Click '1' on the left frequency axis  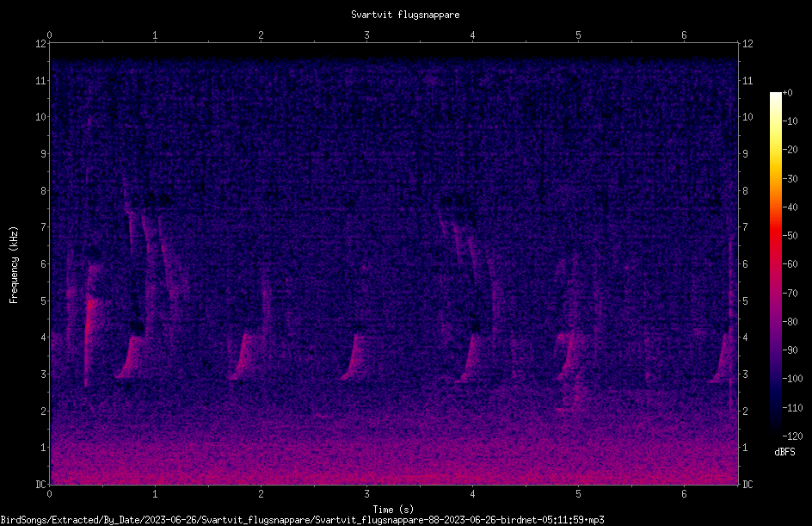43,448
